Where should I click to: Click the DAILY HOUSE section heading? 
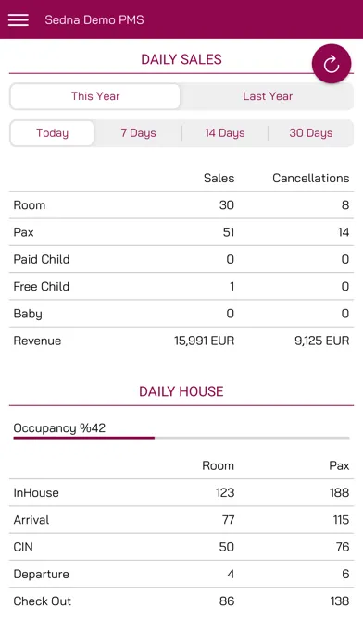pos(181,391)
